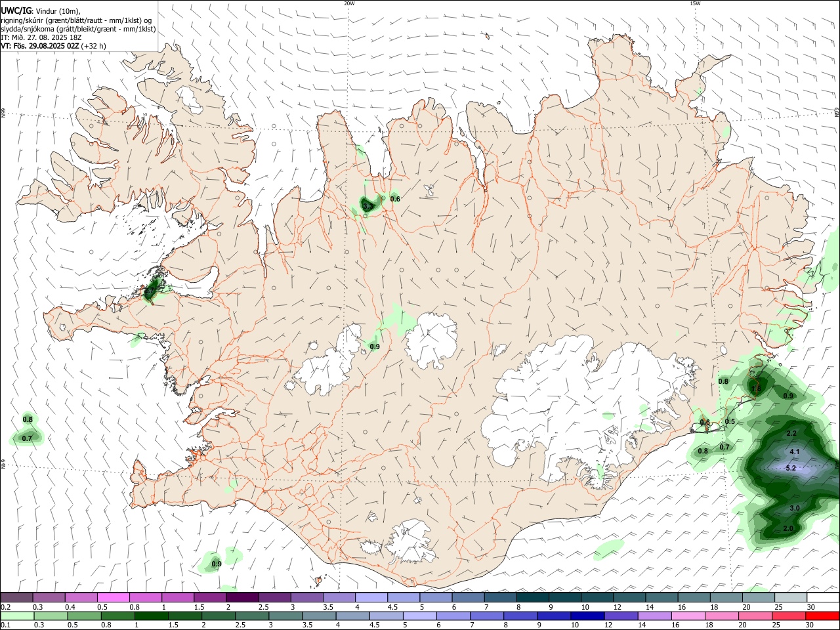Click the 0.6 value in northern Iceland
The height and width of the screenshot is (630, 840).
coord(395,199)
